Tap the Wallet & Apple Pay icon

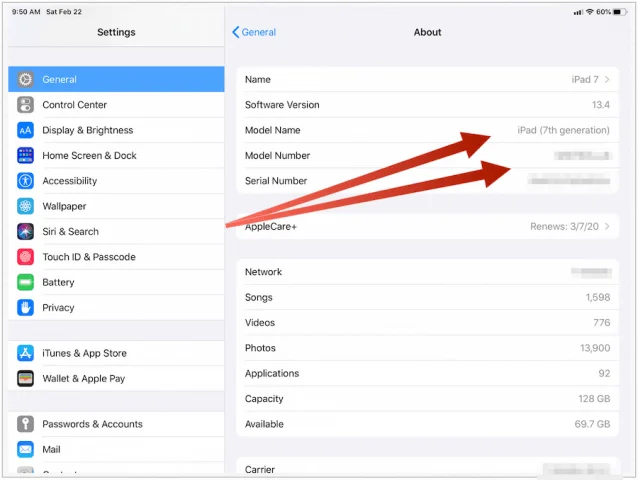tap(25, 378)
